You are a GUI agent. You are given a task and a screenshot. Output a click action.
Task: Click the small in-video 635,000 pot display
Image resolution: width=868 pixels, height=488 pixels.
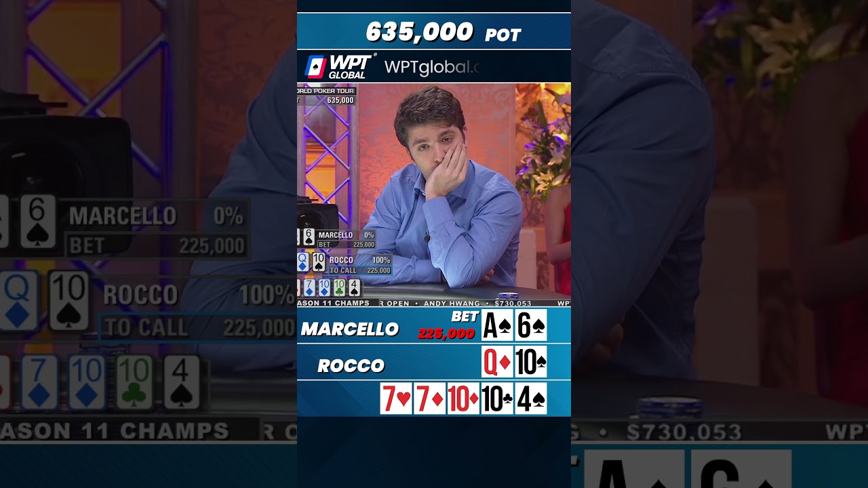click(x=340, y=100)
